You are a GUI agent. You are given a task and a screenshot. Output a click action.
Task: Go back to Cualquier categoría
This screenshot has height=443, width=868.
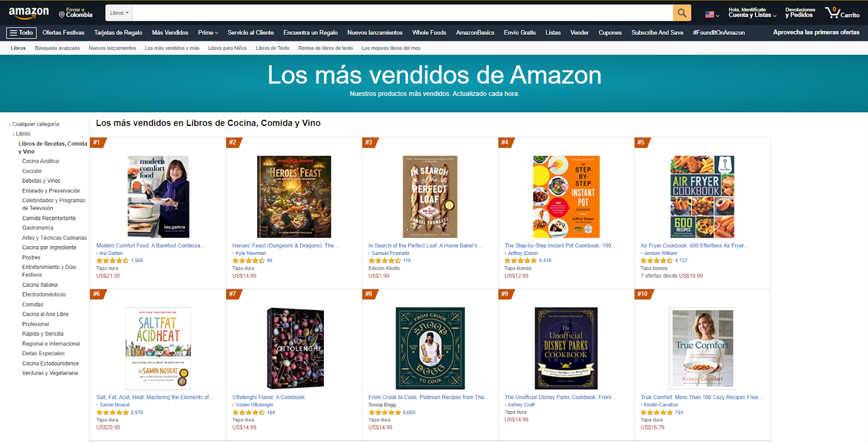[35, 124]
